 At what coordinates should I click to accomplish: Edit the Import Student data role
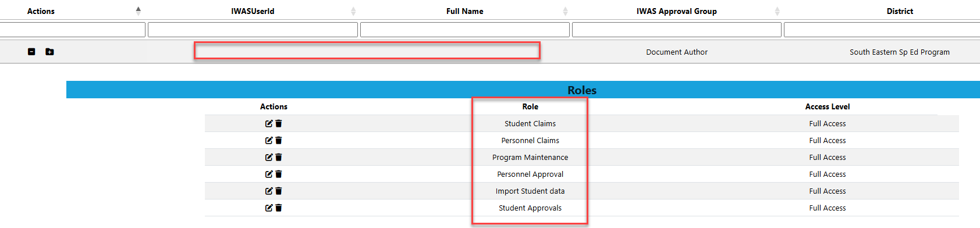[x=269, y=191]
